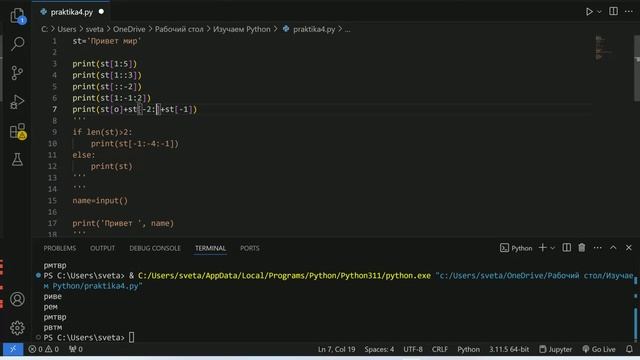Open the Explorer view in the activity bar
The height and width of the screenshot is (360, 640).
tap(17, 16)
